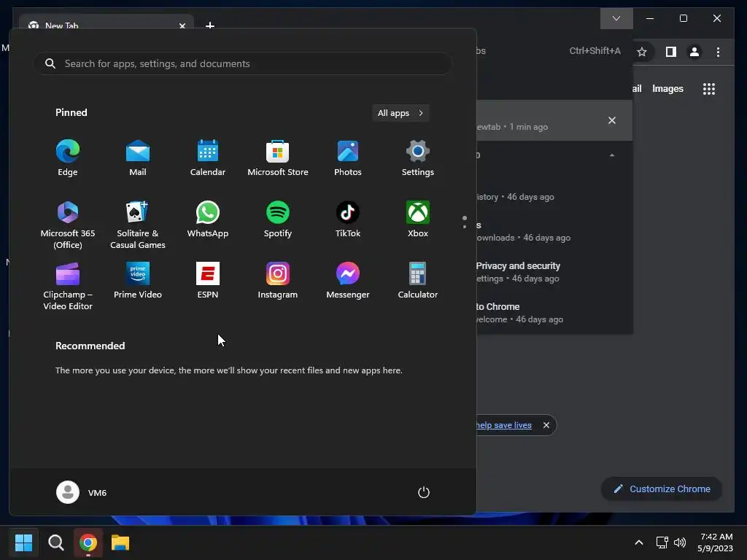Switch to Chrome on the taskbar
This screenshot has height=560, width=747.
point(88,542)
